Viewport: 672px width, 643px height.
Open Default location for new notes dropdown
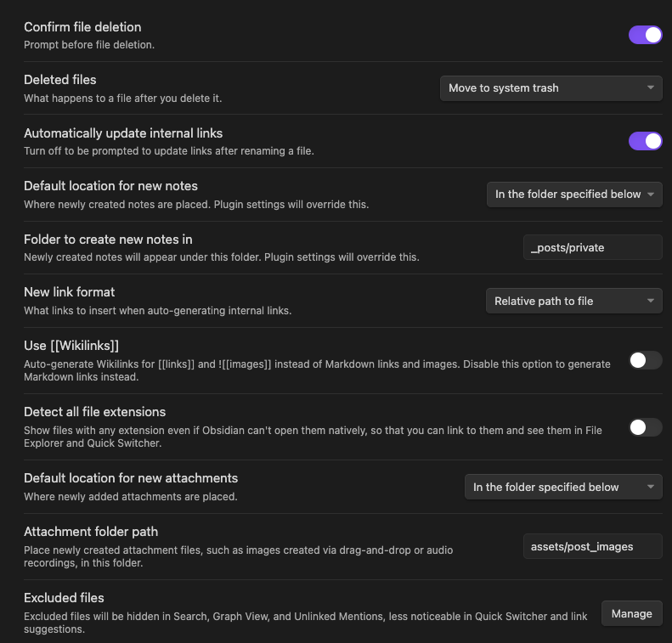[574, 195]
